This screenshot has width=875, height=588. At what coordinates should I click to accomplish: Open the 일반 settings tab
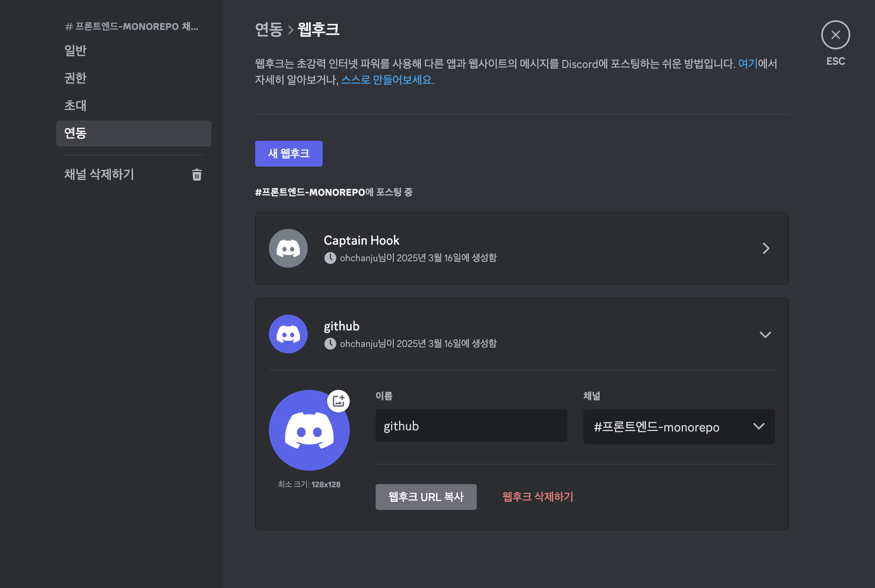click(x=76, y=51)
